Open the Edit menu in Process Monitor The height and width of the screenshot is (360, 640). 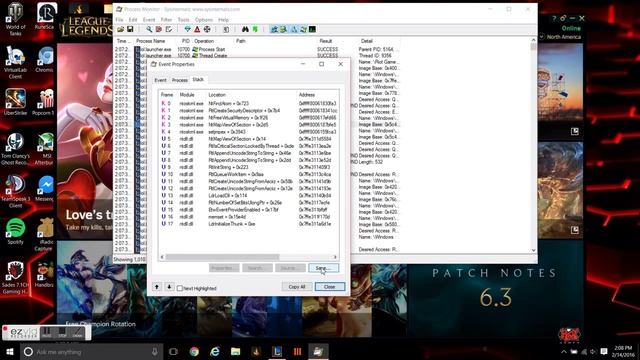tap(133, 20)
